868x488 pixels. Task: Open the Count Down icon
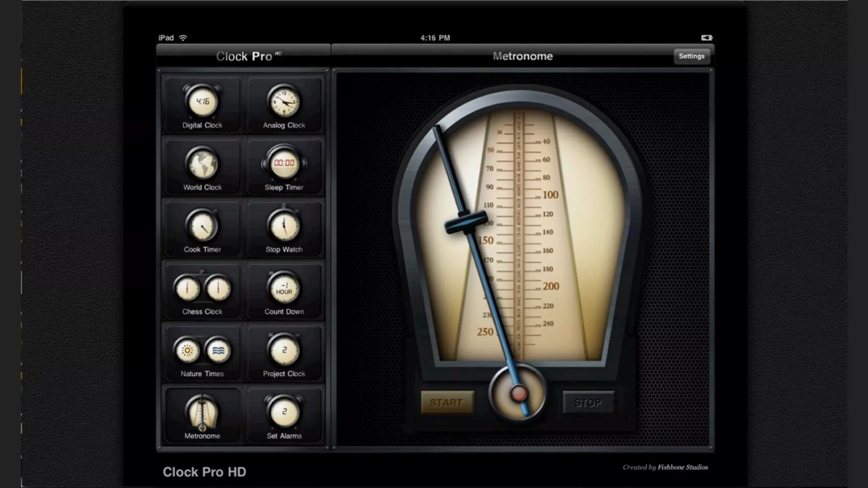tap(284, 289)
